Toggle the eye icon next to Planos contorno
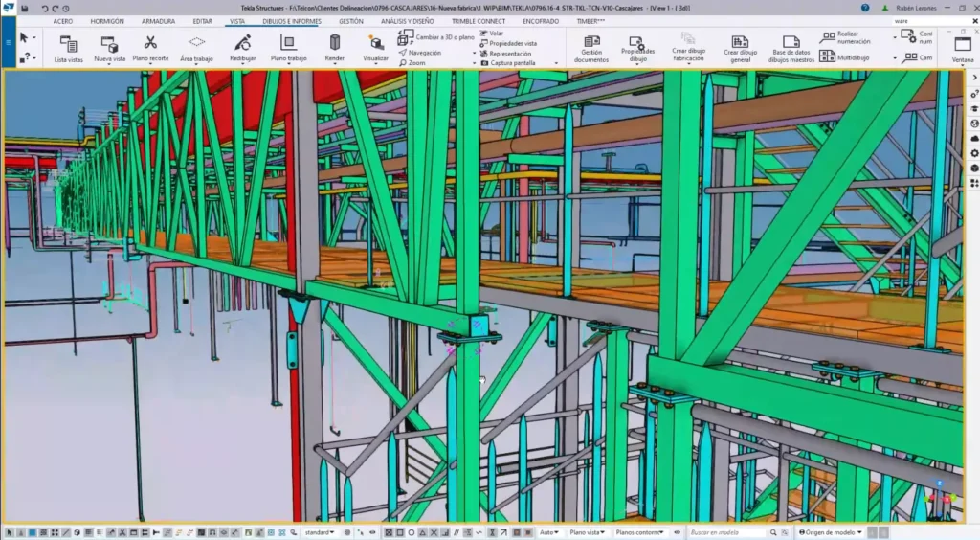980x540 pixels. pyautogui.click(x=677, y=532)
